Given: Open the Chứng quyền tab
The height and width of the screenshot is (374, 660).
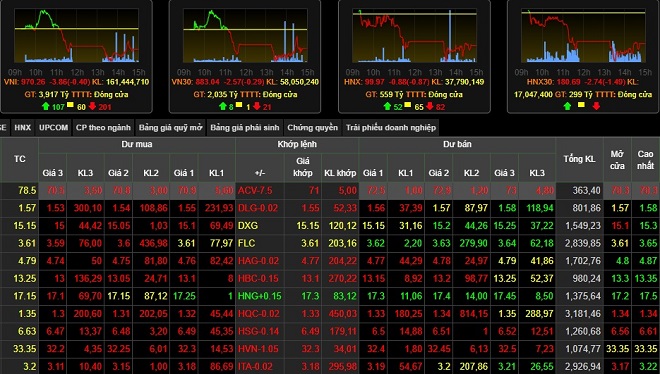Looking at the screenshot, I should point(312,127).
